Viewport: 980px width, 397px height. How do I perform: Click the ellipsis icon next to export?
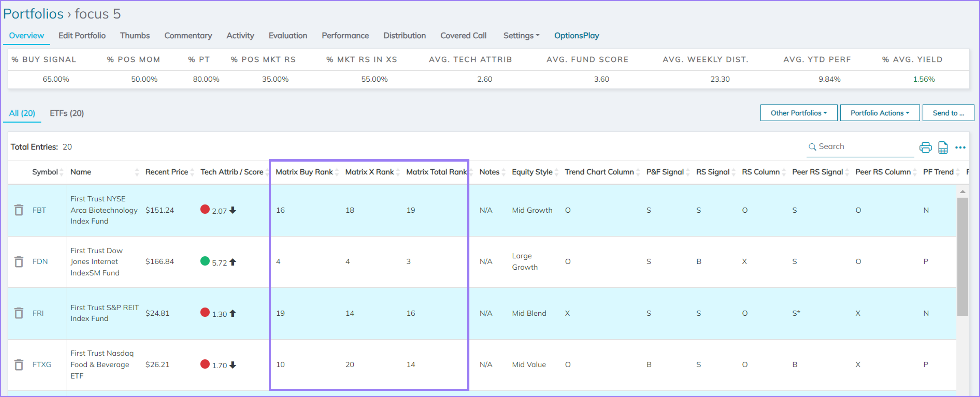tap(960, 148)
